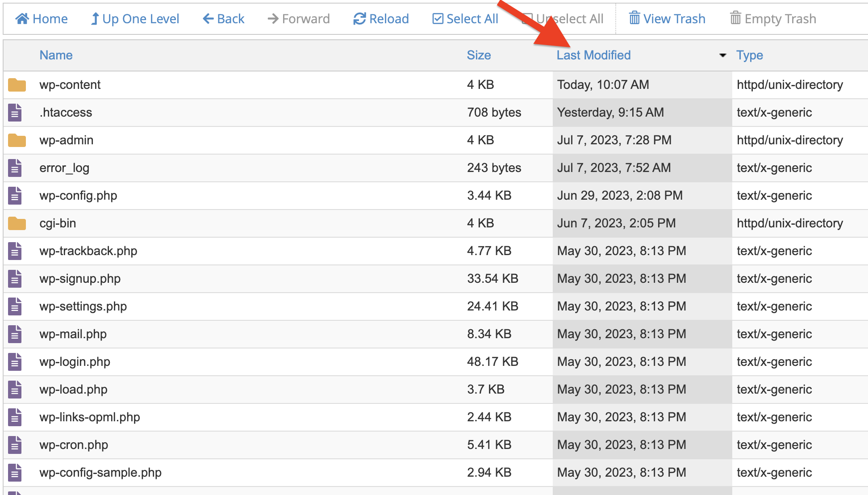Sort by Last Modified column header
Screen dimensions: 868x495
pyautogui.click(x=593, y=55)
